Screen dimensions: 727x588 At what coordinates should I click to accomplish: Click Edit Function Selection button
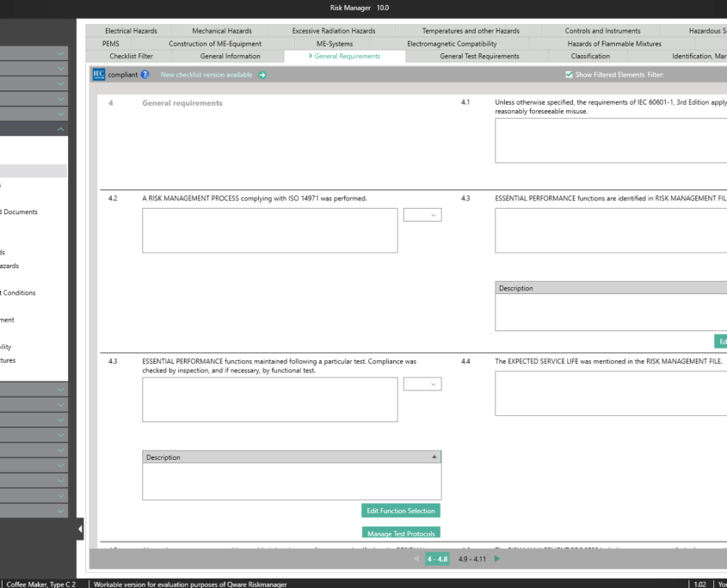pyautogui.click(x=401, y=511)
